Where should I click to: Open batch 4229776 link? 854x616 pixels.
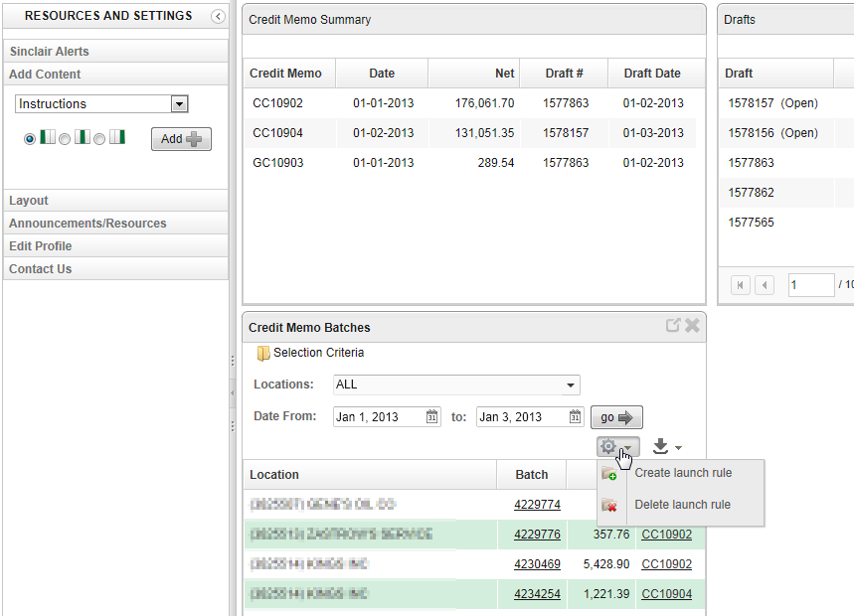(537, 535)
